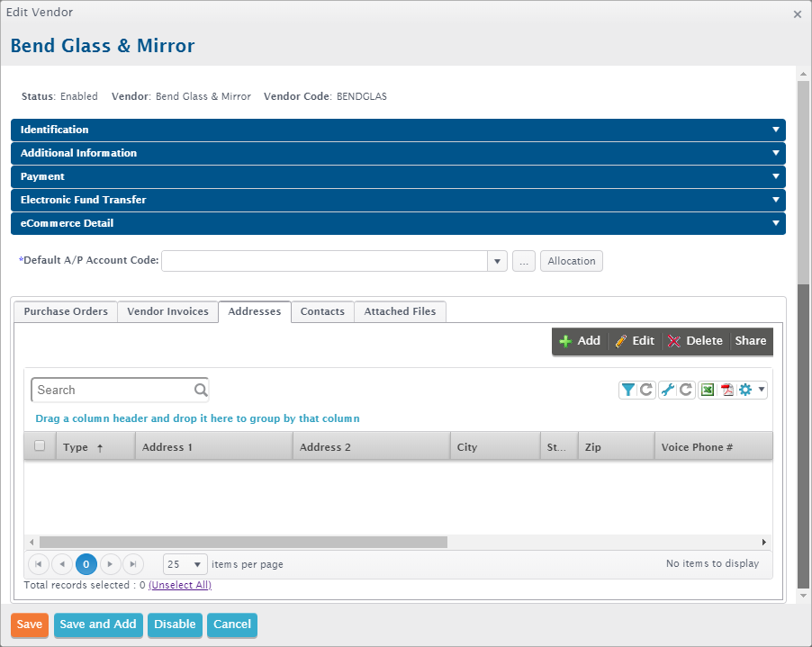Screen dimensions: 812x647
Task: Export the grid to Excel
Action: click(708, 390)
